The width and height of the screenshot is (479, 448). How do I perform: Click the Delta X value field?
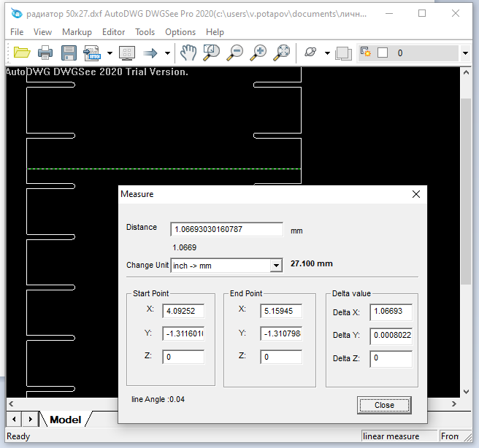[x=391, y=312]
